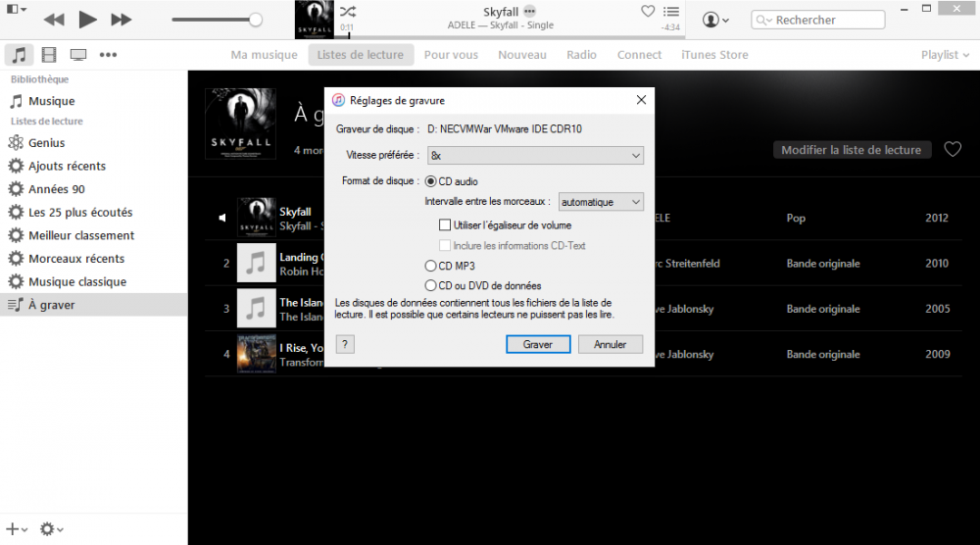Image resolution: width=980 pixels, height=545 pixels.
Task: Click the help question mark button
Action: point(345,344)
